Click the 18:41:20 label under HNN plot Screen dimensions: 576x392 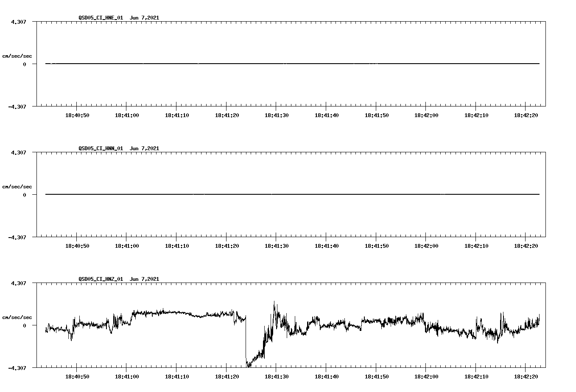point(227,246)
